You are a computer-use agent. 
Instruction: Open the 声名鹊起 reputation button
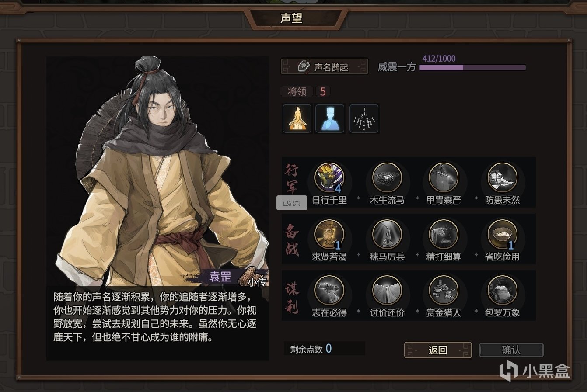coord(324,67)
